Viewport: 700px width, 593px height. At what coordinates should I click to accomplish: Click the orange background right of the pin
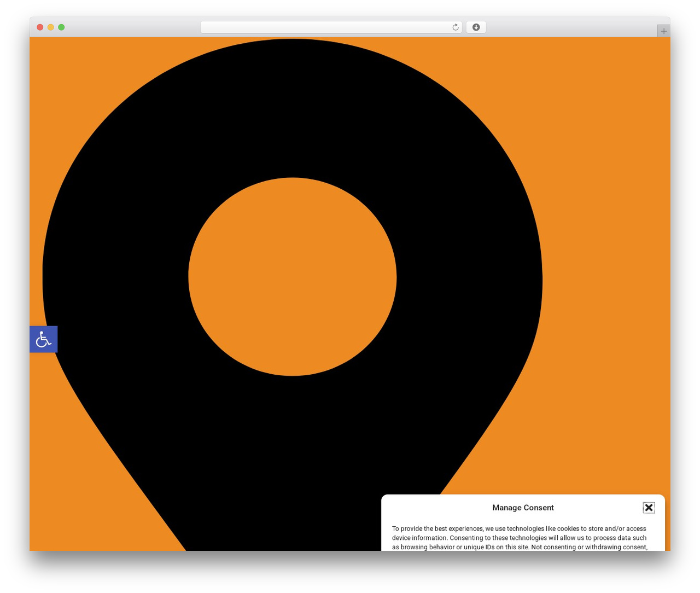607,219
